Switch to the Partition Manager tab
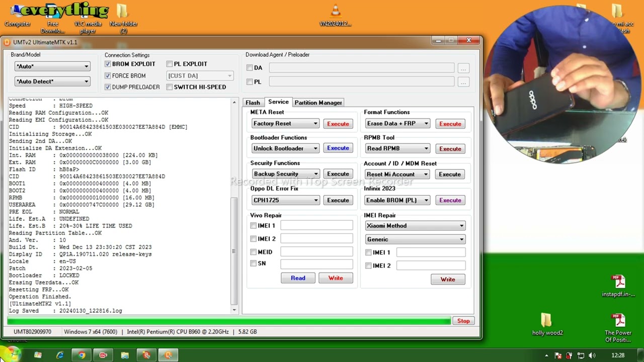This screenshot has height=362, width=644. pos(318,103)
